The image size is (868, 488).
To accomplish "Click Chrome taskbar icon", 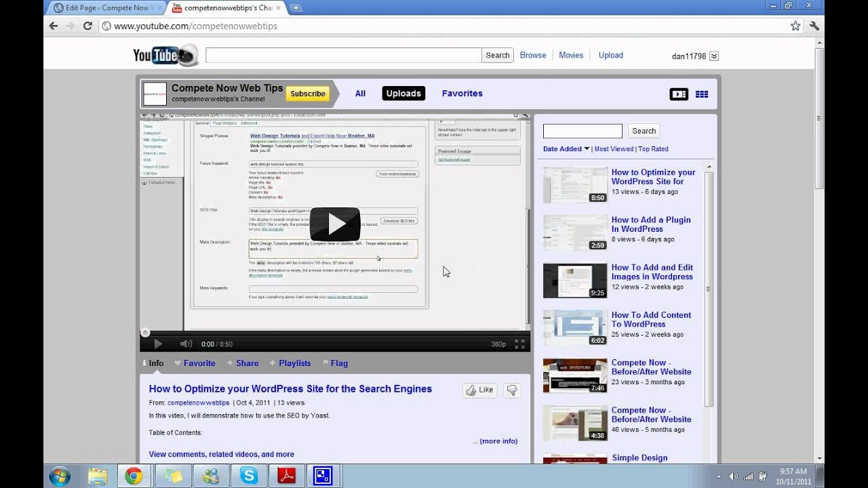I will tap(134, 476).
